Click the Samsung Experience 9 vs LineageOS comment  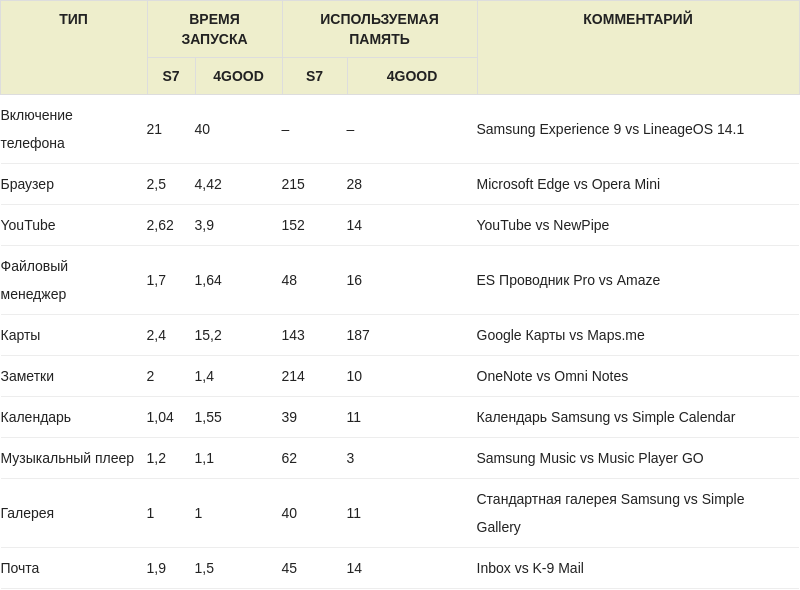[610, 129]
